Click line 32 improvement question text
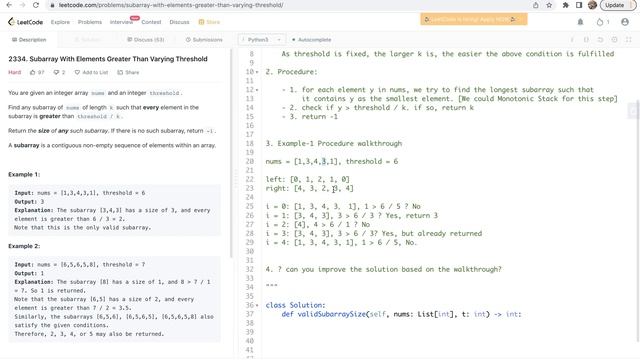Image resolution: width=640 pixels, height=360 pixels. point(383,269)
